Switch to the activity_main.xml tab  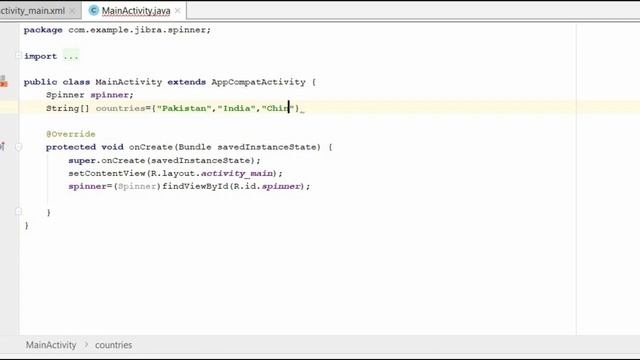33,11
